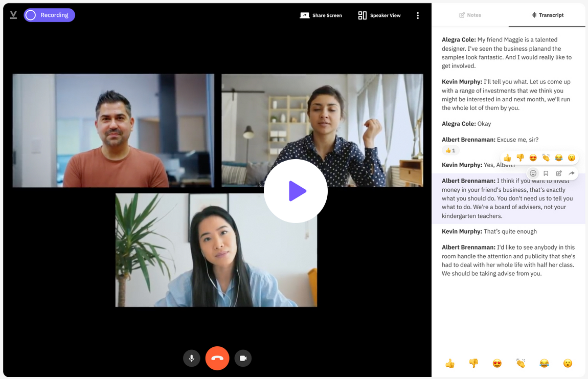Toggle the Recording button
This screenshot has height=379, width=588.
(x=49, y=15)
